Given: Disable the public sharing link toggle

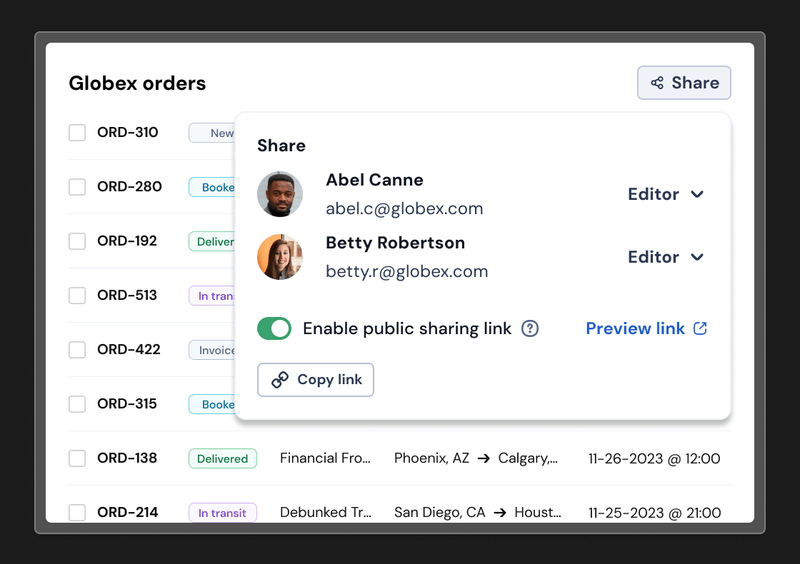Looking at the screenshot, I should (274, 328).
